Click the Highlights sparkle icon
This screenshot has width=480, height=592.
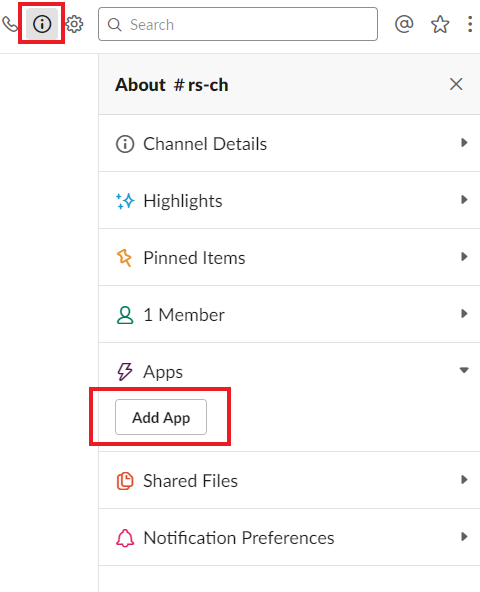pyautogui.click(x=125, y=201)
